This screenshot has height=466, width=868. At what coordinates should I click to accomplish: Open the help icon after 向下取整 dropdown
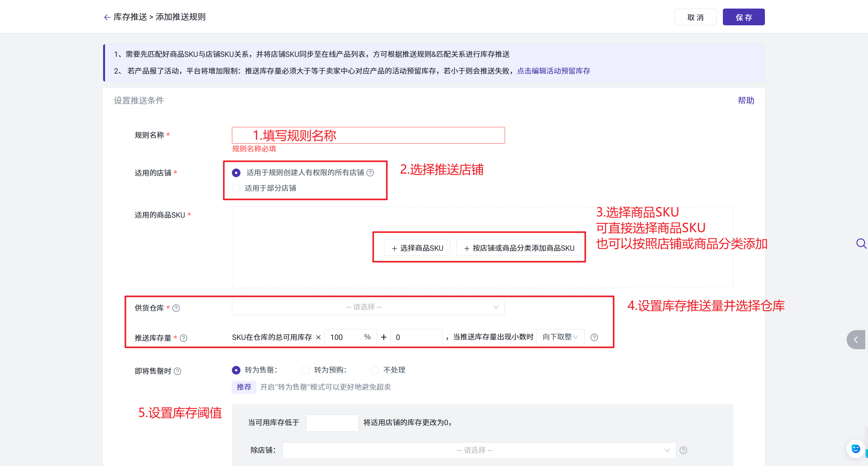coord(594,337)
